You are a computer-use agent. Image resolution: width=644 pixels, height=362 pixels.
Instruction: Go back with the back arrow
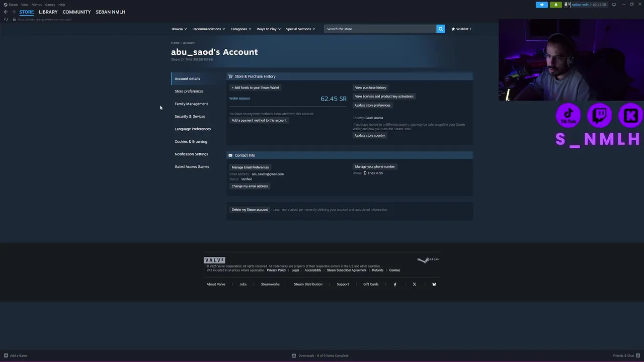pyautogui.click(x=6, y=12)
